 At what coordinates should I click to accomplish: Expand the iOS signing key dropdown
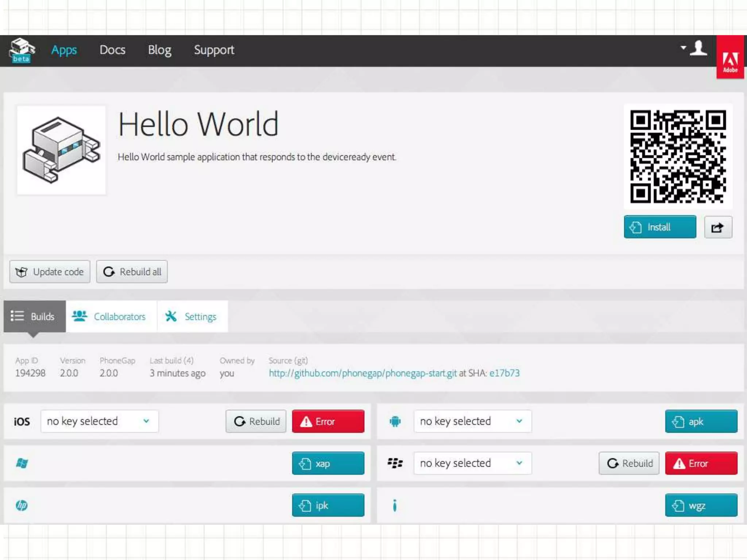pos(99,421)
